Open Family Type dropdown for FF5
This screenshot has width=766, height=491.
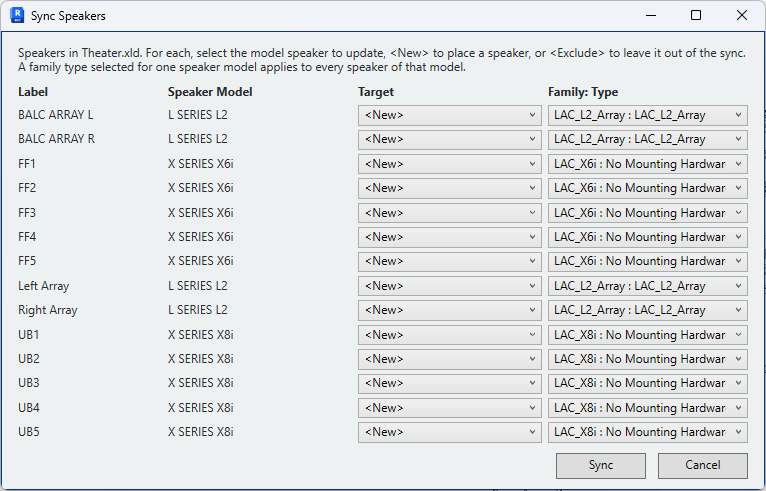click(648, 262)
